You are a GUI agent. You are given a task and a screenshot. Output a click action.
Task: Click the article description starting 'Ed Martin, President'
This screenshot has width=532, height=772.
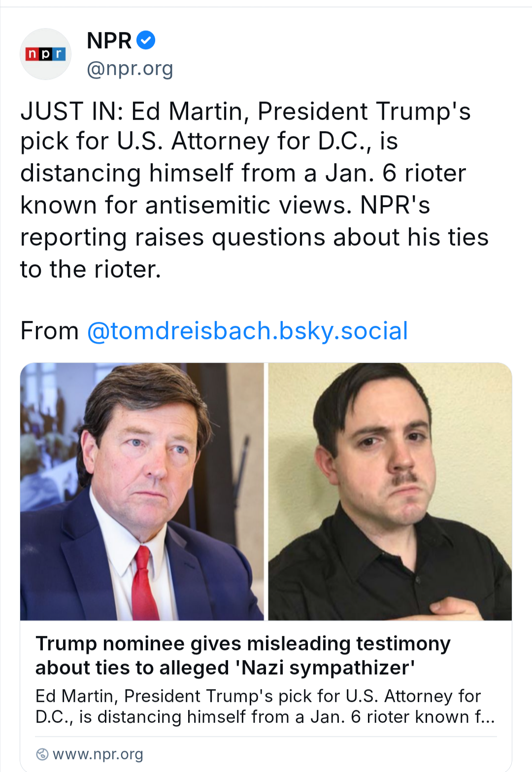pyautogui.click(x=258, y=696)
